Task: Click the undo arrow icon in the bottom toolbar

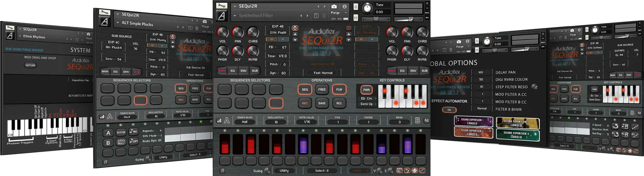Action: click(407, 170)
